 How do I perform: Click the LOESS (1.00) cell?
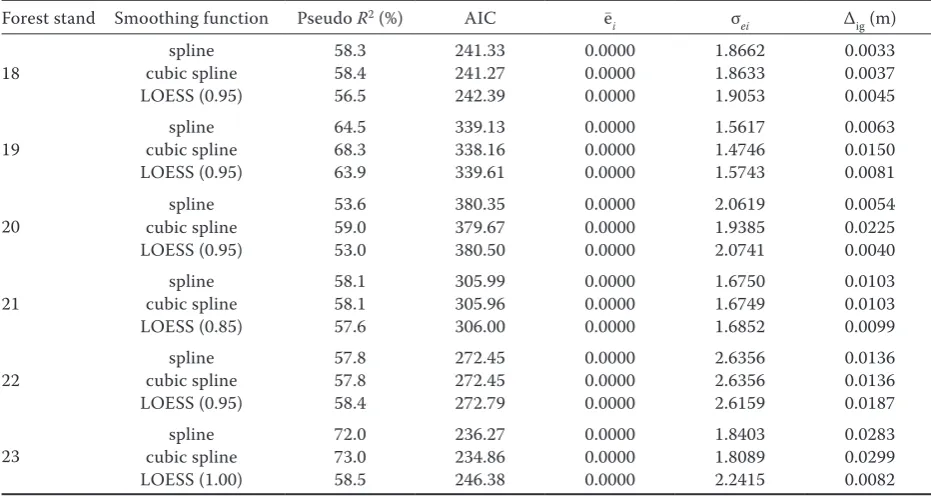click(x=191, y=481)
